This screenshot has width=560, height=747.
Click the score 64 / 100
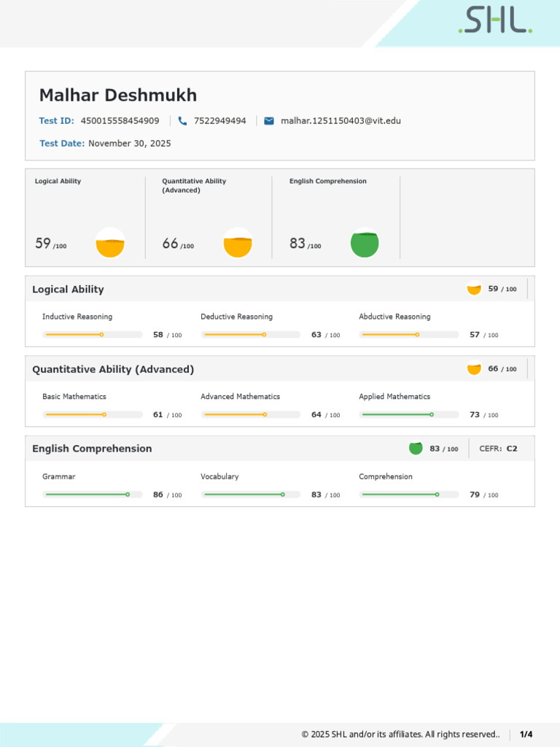326,415
